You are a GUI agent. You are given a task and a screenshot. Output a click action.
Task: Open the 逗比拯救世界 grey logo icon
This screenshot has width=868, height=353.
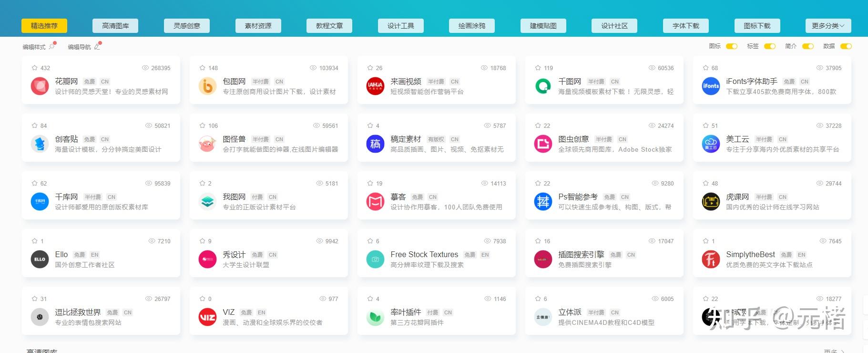[x=40, y=317]
